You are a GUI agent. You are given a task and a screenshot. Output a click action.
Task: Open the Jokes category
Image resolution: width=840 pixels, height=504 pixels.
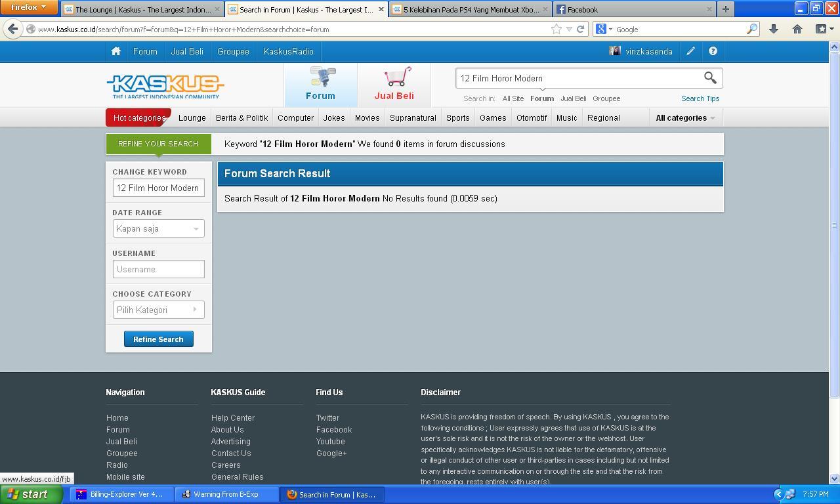point(334,118)
